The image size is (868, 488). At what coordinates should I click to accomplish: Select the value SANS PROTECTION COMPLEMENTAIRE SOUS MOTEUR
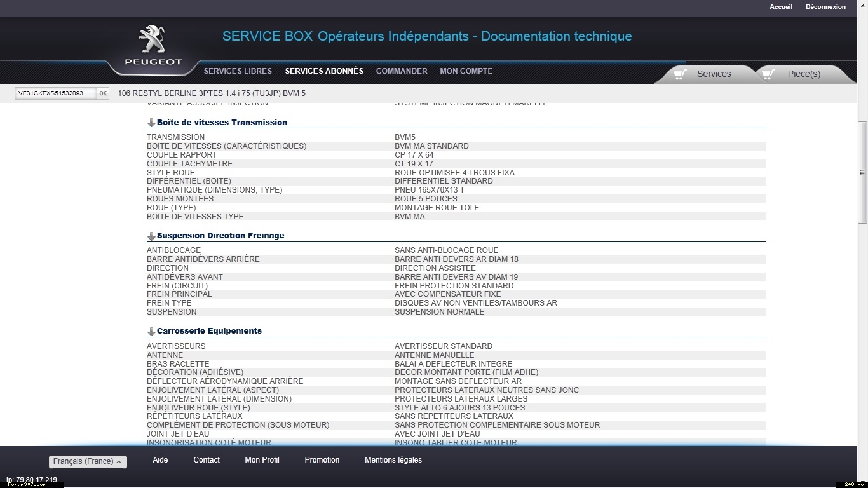(497, 425)
